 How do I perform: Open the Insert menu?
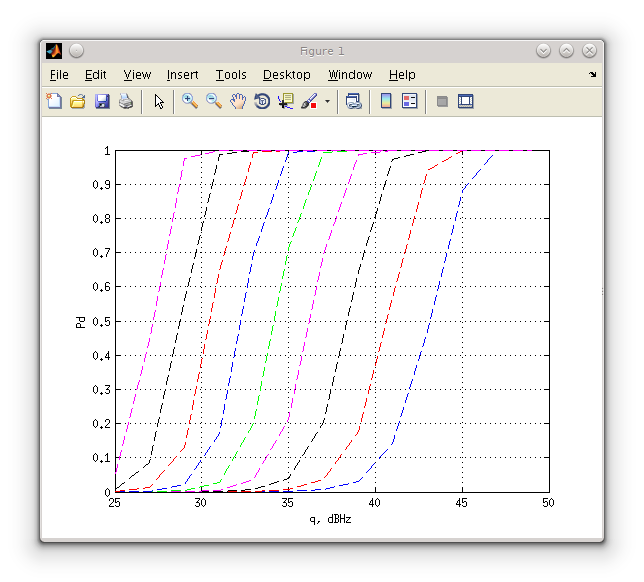tap(182, 75)
